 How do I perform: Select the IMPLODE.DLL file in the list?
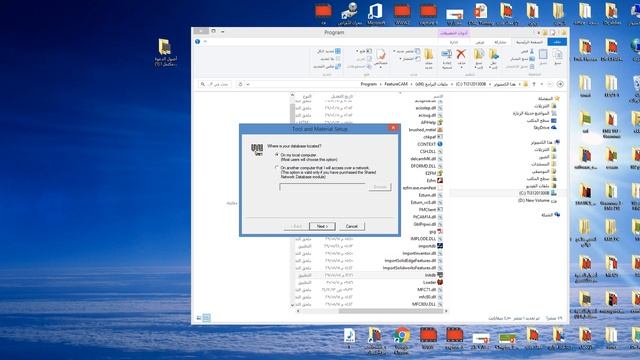[x=427, y=238]
